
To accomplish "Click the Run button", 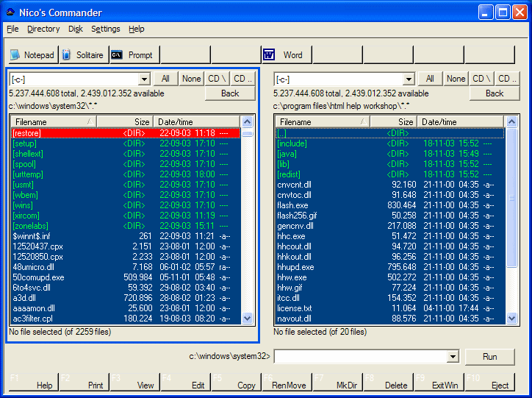I will (489, 357).
